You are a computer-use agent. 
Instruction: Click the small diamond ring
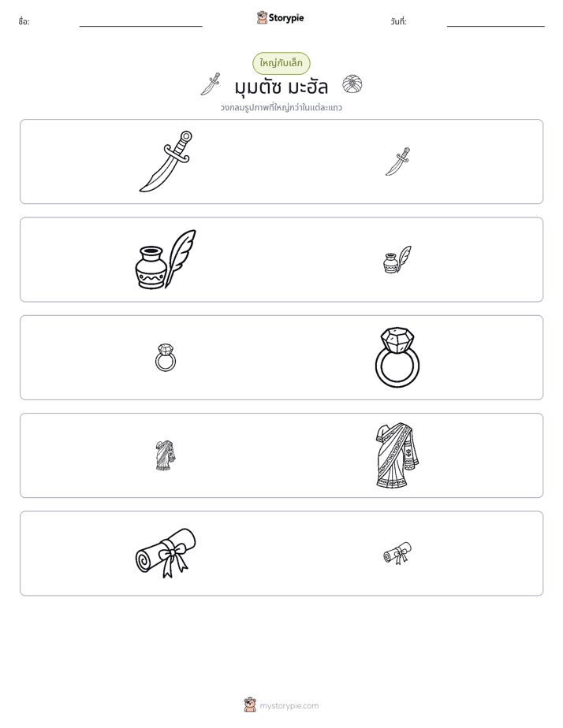pos(166,358)
